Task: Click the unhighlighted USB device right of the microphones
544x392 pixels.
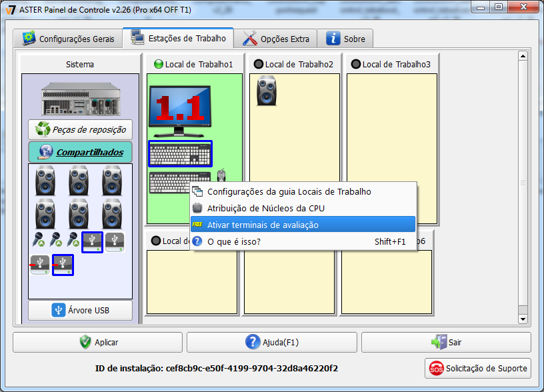Action: [115, 242]
